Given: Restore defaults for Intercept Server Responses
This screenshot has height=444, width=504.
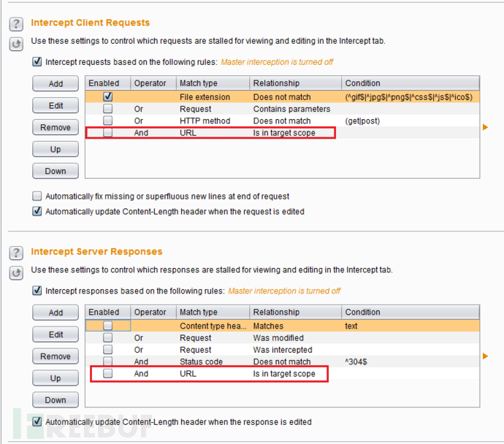Looking at the screenshot, I should pos(16,273).
